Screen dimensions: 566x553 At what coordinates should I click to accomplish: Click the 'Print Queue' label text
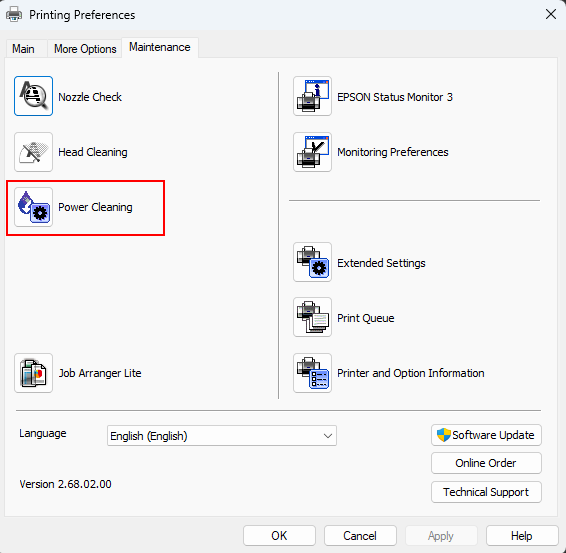click(x=366, y=318)
